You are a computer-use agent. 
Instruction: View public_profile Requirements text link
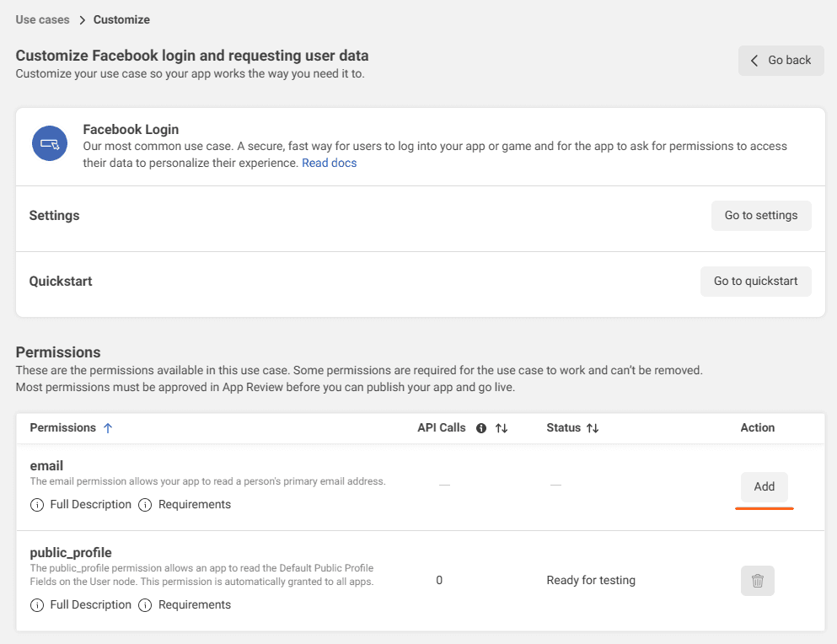[x=195, y=605]
